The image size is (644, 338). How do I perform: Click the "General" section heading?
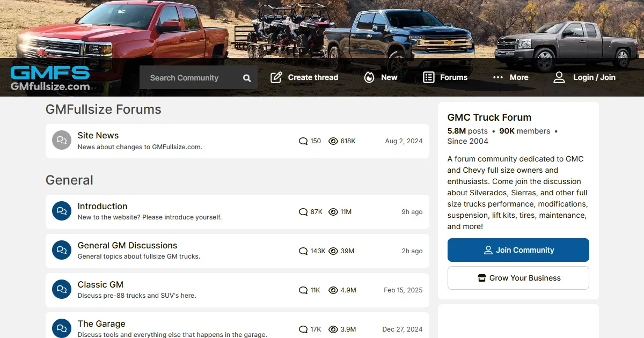[69, 180]
